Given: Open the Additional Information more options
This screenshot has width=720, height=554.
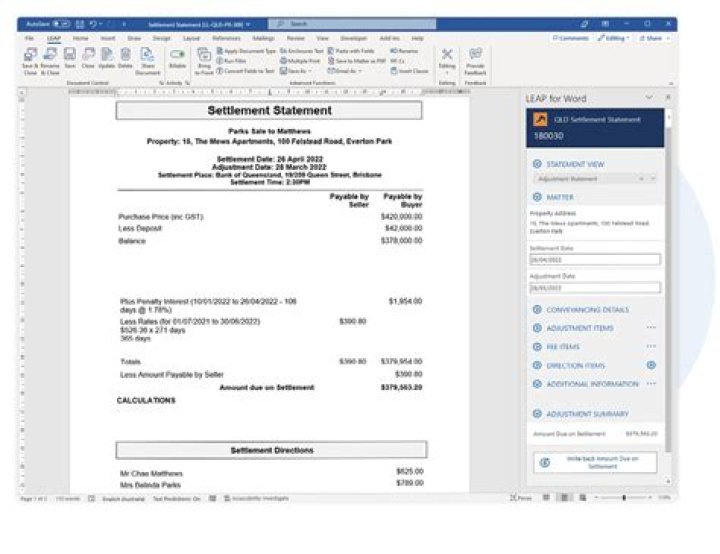Looking at the screenshot, I should coord(651,384).
